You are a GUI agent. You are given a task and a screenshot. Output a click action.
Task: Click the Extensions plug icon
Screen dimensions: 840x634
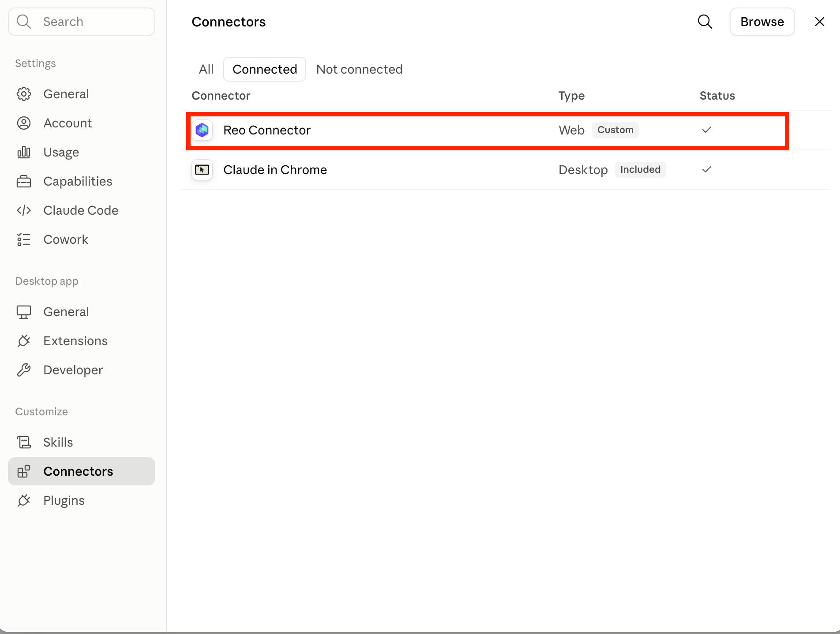tap(24, 341)
